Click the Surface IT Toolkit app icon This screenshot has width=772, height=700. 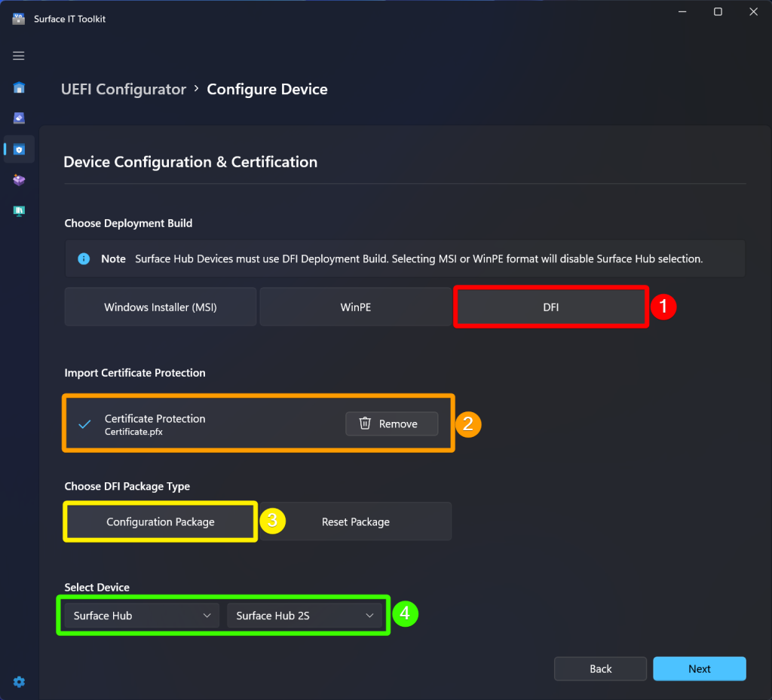coord(19,19)
